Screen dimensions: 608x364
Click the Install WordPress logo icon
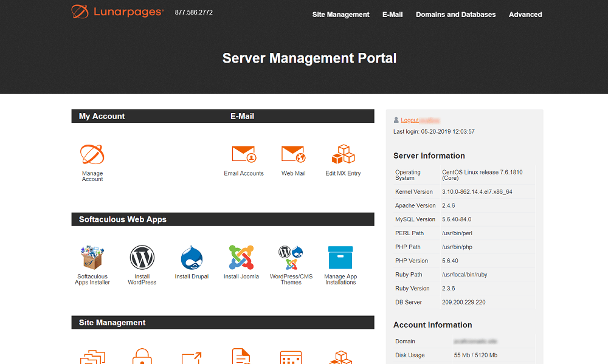[x=142, y=258]
